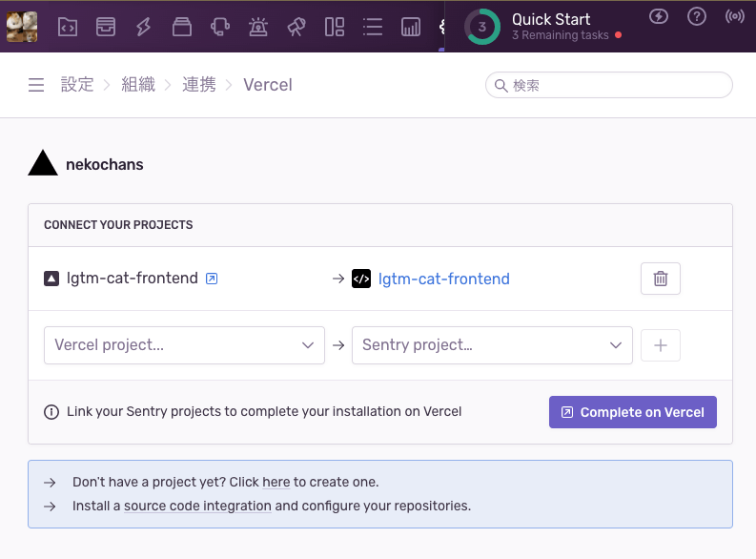Add mapping with the plus button
Viewport: 756px width, 559px height.
point(660,345)
